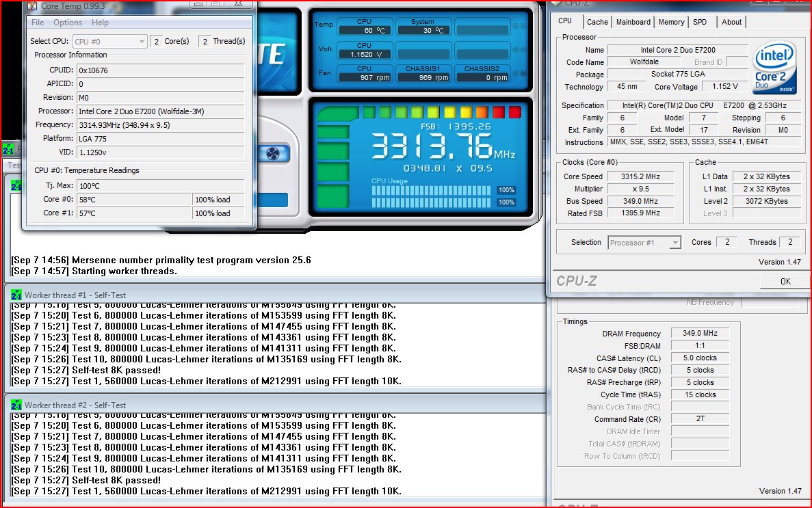Switch to the About tab in CPU-Z
Viewport: 812px width, 508px height.
coord(731,22)
